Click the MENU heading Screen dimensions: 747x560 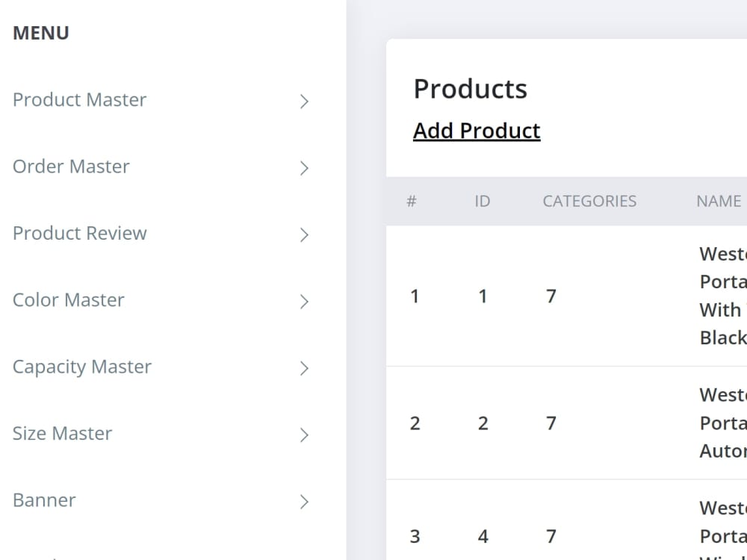tap(41, 33)
